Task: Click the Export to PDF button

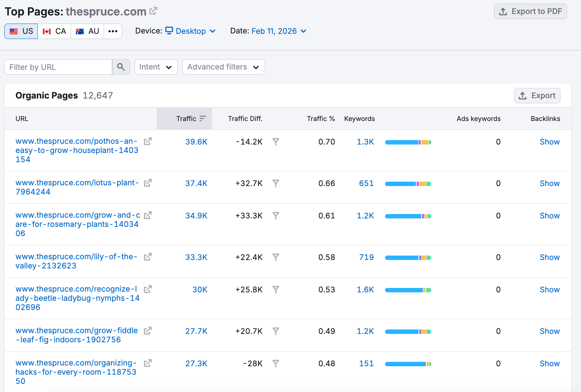Action: pos(530,11)
